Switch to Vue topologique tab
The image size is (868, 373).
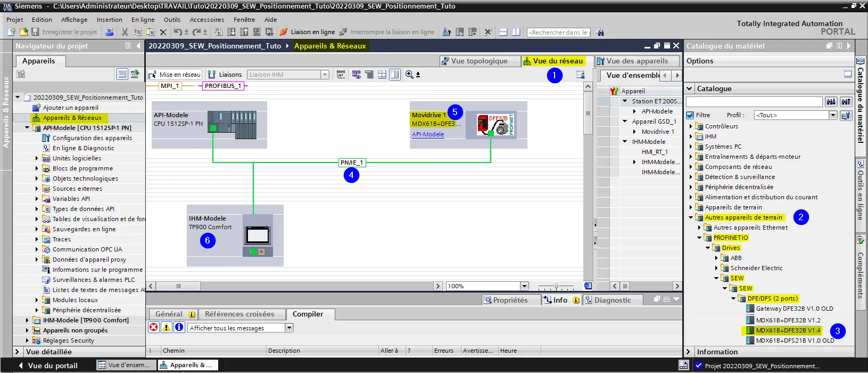479,61
